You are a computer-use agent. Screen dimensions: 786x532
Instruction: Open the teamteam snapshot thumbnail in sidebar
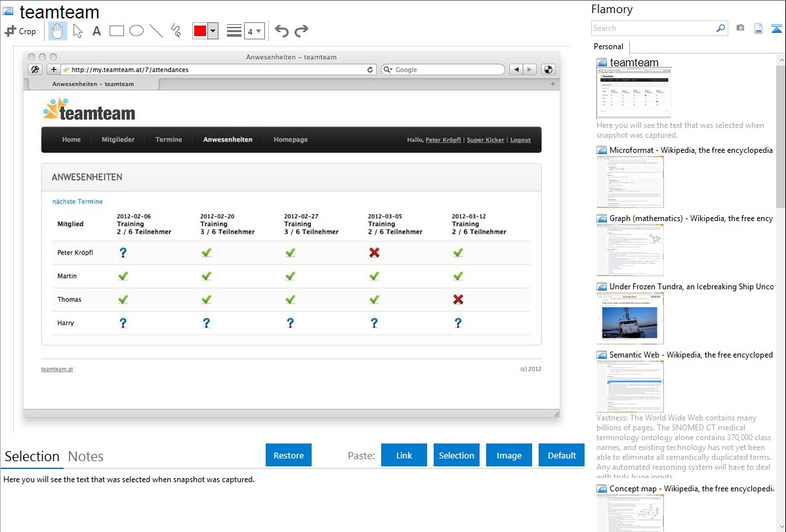[634, 93]
